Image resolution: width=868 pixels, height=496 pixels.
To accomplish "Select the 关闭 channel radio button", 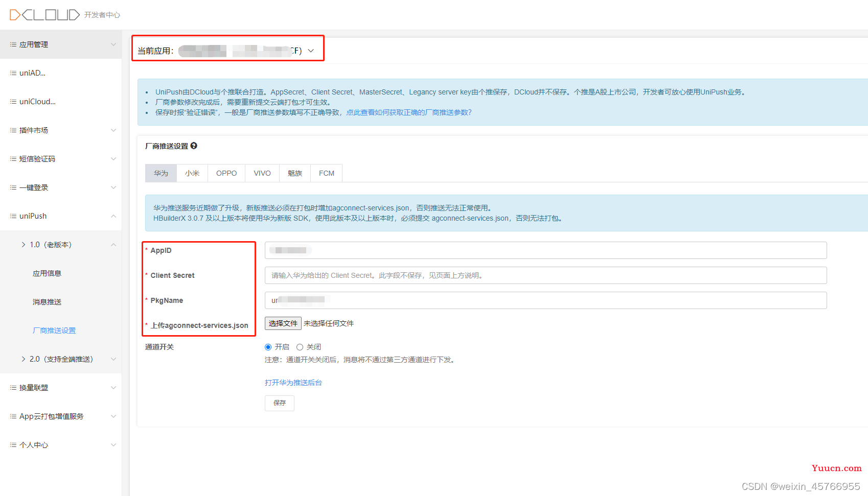I will click(x=300, y=347).
